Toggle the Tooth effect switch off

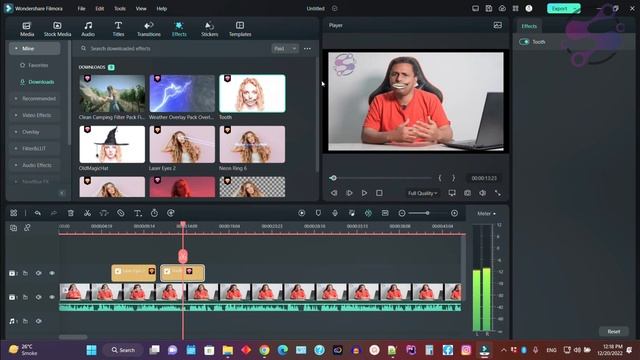coord(524,42)
